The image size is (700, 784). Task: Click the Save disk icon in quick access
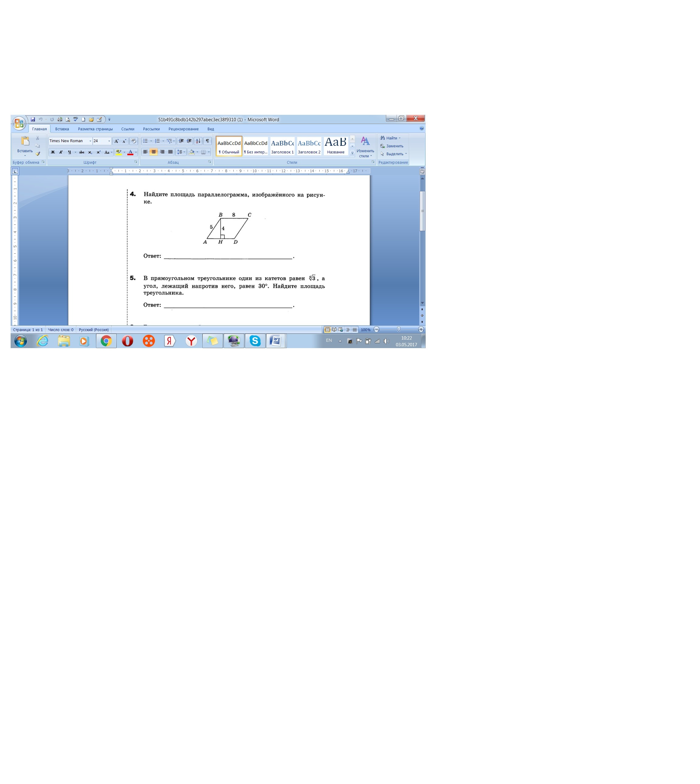point(33,120)
